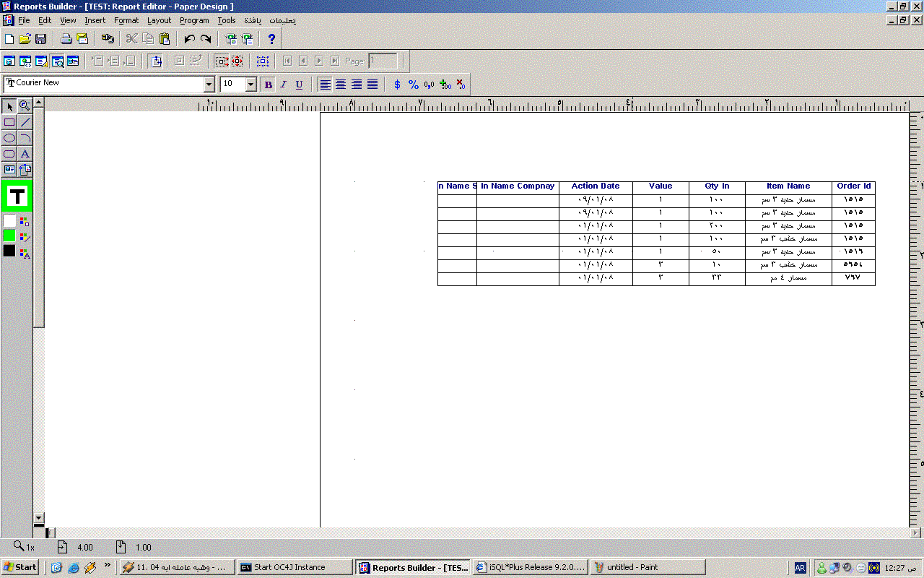The image size is (924, 578).
Task: Open the Program menu
Action: [x=194, y=20]
